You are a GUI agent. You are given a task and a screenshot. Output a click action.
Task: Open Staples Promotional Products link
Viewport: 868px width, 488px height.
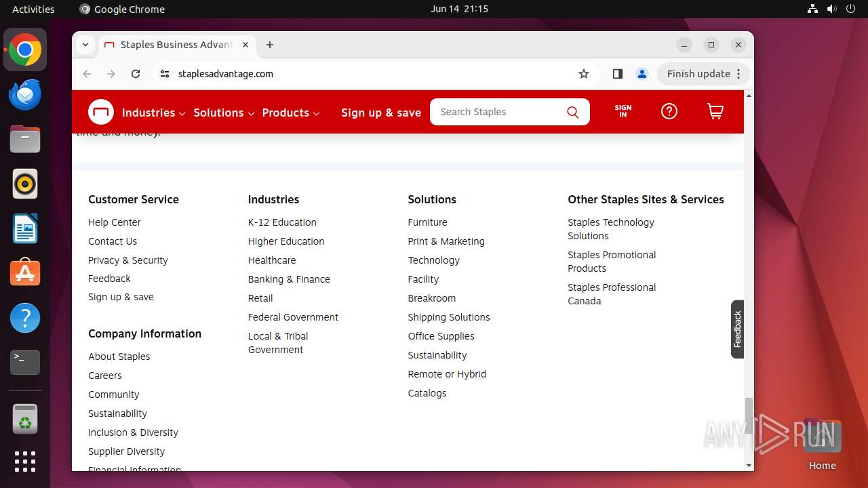tap(612, 262)
